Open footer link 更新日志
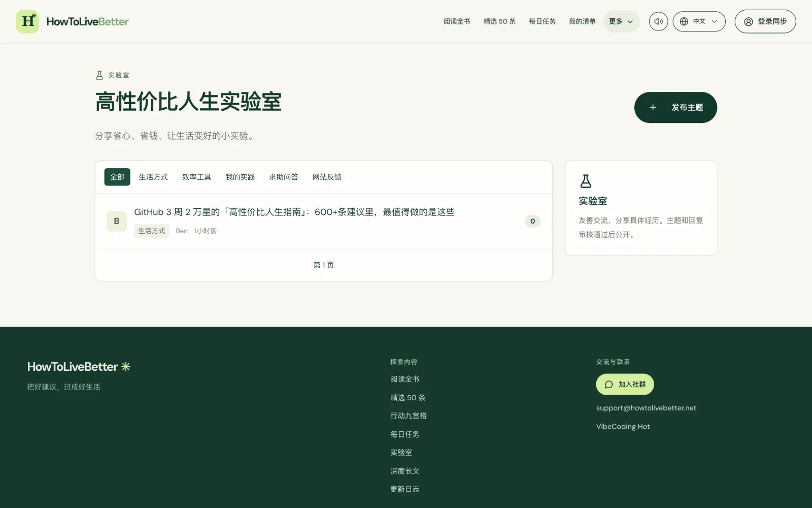 pos(404,489)
